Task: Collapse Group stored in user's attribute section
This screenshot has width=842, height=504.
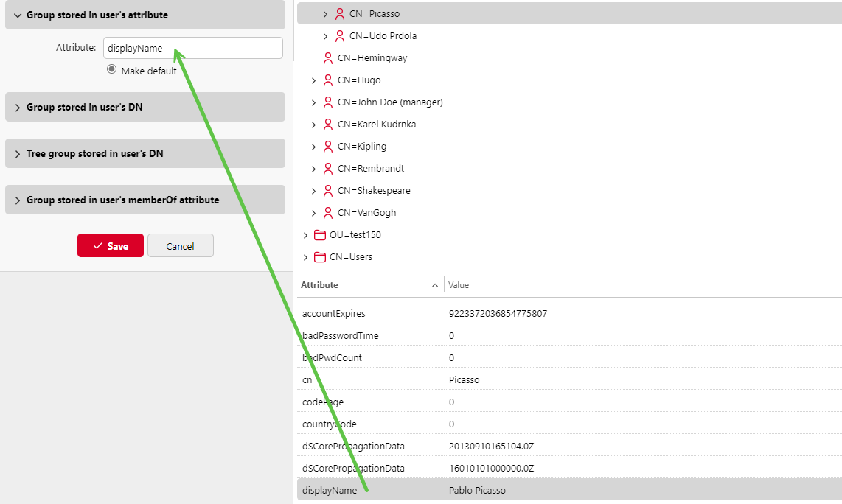Action: 18,15
